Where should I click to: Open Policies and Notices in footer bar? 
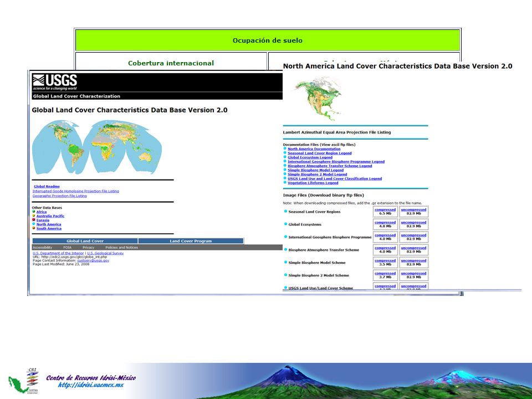pos(121,248)
